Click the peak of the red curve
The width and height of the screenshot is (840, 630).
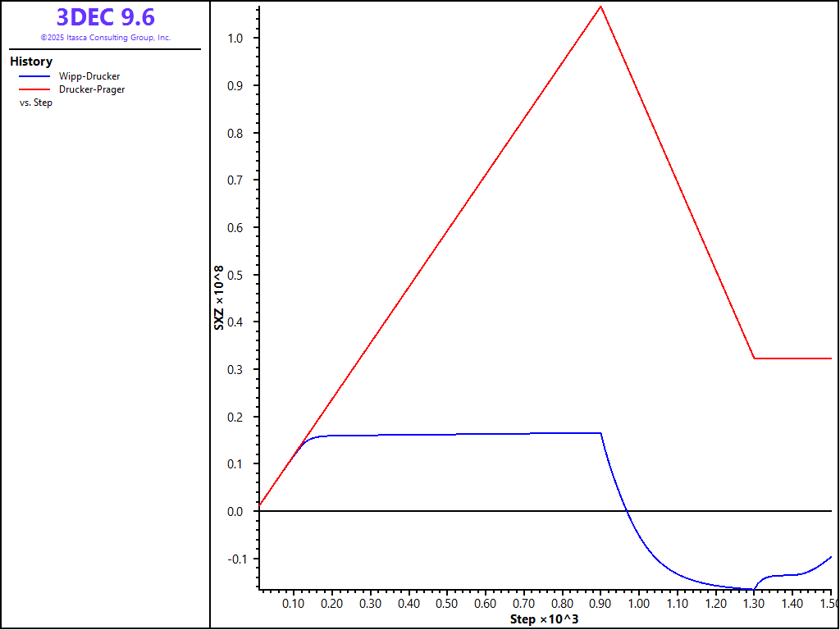(x=600, y=7)
